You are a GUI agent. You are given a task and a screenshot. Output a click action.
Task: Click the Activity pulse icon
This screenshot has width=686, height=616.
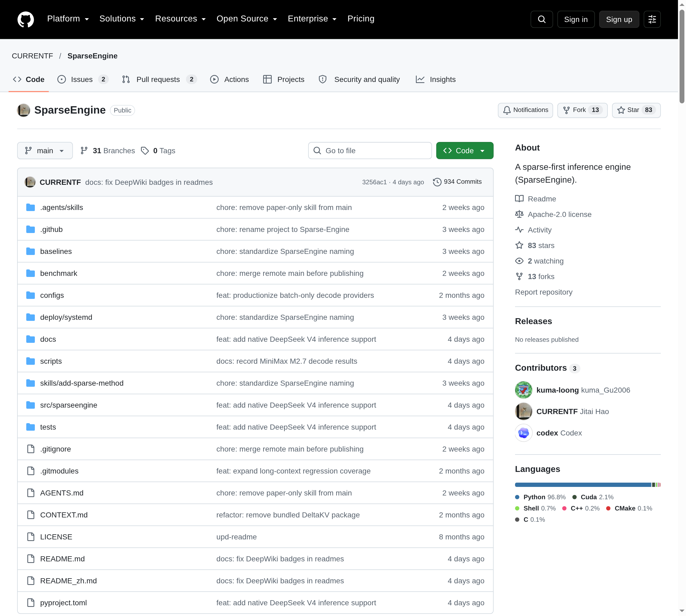tap(519, 230)
